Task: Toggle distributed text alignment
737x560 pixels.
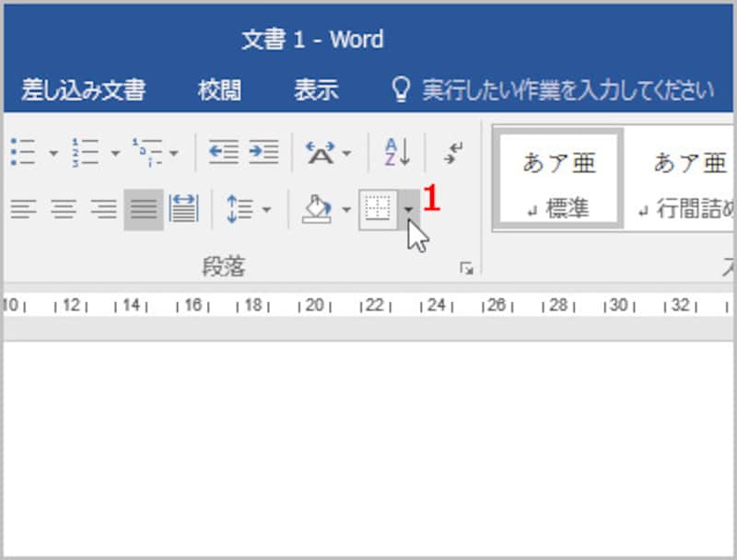Action: pos(181,208)
